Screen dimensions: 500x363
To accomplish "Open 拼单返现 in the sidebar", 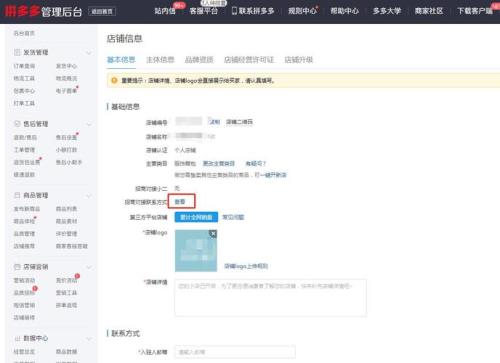I will (66, 305).
